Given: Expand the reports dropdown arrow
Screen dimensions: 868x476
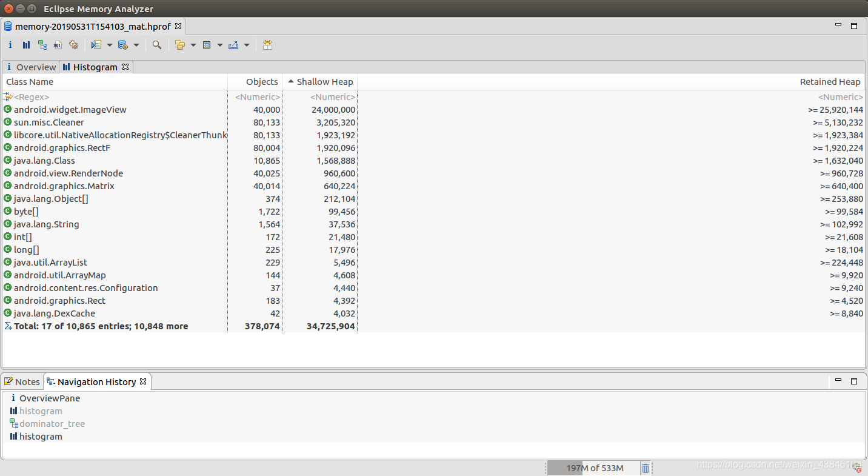Looking at the screenshot, I should coord(110,45).
